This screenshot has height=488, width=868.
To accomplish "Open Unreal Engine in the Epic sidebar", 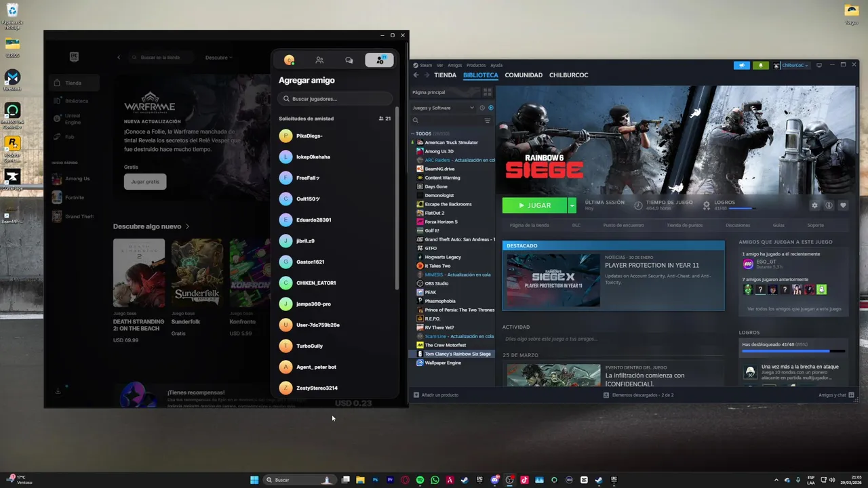I will 74,119.
